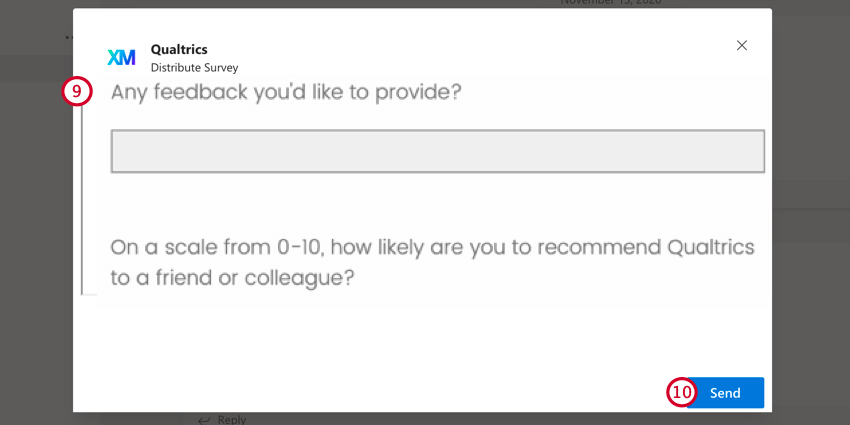Click the red step 9 marker
The height and width of the screenshot is (425, 850).
[77, 92]
